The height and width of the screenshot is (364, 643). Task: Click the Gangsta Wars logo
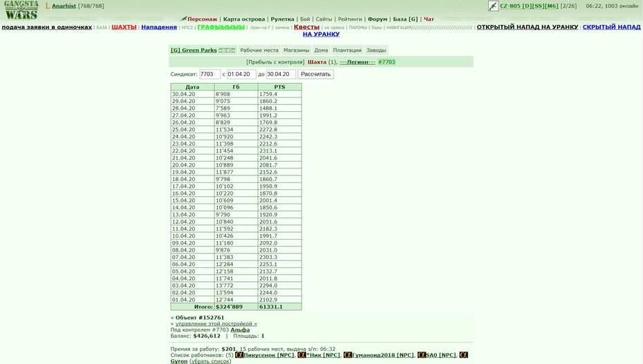click(21, 10)
